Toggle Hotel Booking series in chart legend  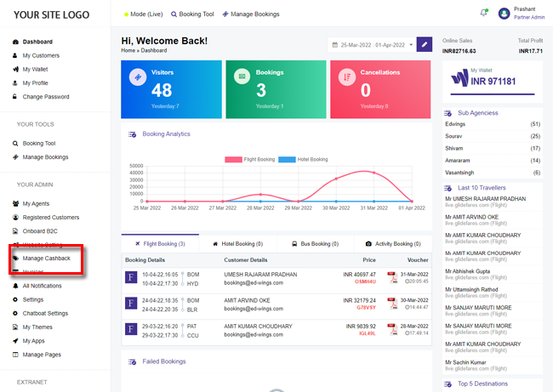pos(304,159)
